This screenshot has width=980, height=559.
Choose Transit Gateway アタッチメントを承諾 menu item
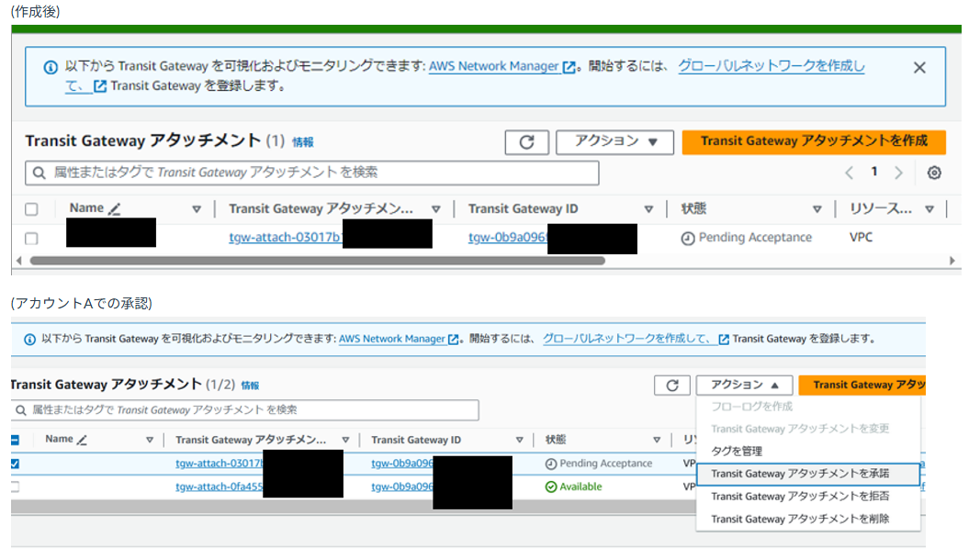click(x=799, y=474)
